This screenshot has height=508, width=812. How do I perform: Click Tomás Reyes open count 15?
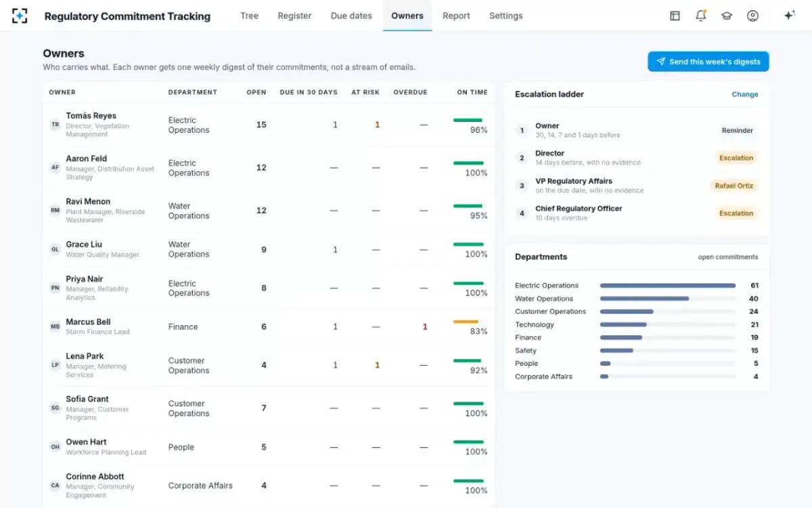(261, 125)
